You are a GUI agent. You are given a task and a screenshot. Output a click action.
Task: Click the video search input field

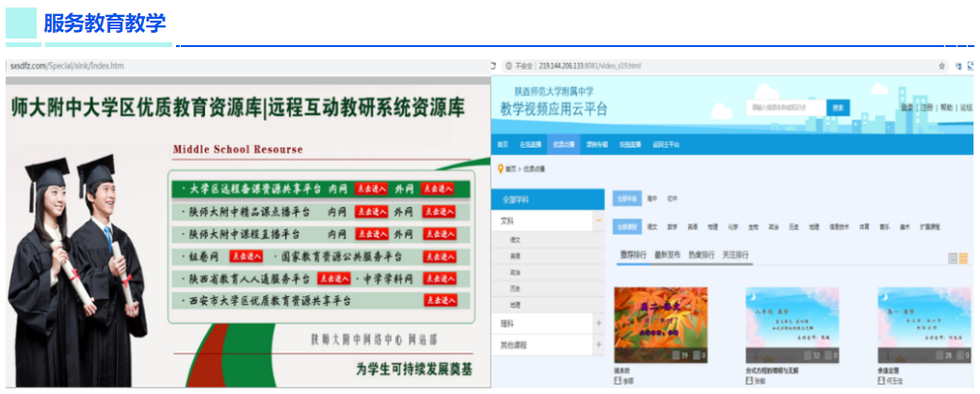(786, 107)
